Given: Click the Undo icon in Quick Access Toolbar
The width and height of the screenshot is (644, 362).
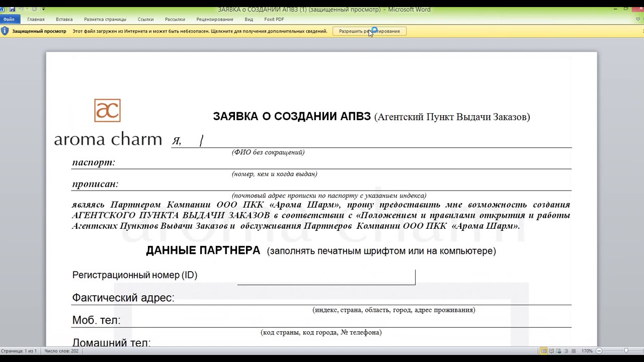Looking at the screenshot, I should 22,9.
